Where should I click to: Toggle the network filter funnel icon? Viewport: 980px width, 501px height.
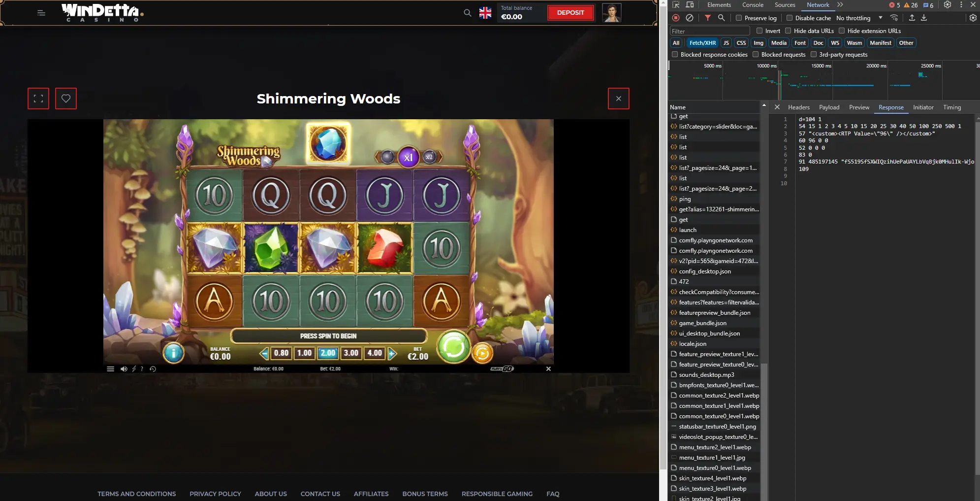707,18
